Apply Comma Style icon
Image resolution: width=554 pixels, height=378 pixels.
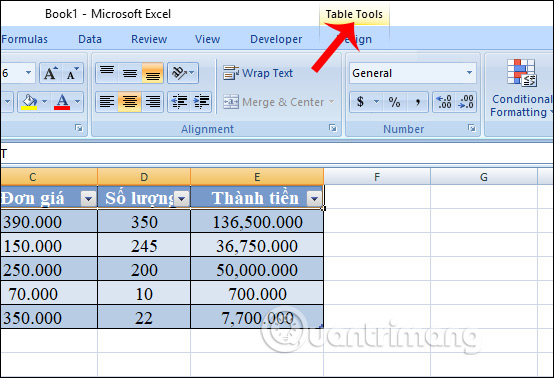[x=418, y=102]
